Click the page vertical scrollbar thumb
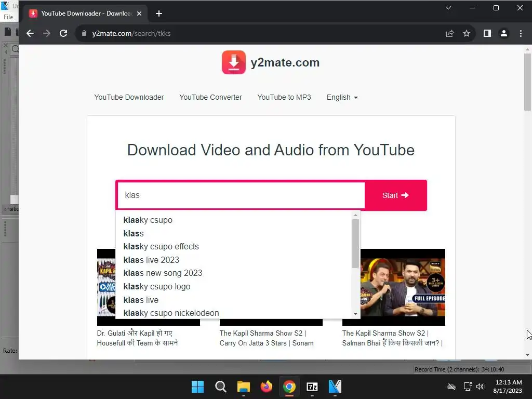This screenshot has height=399, width=532. tap(527, 82)
